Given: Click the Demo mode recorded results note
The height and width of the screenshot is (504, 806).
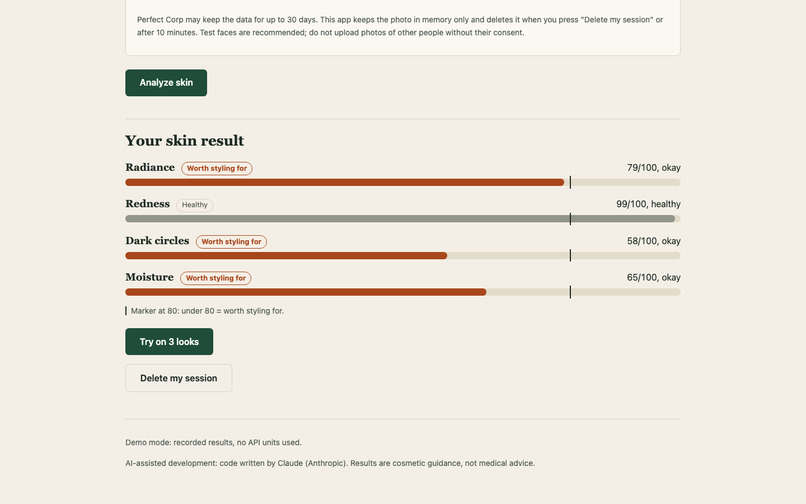Looking at the screenshot, I should [213, 442].
